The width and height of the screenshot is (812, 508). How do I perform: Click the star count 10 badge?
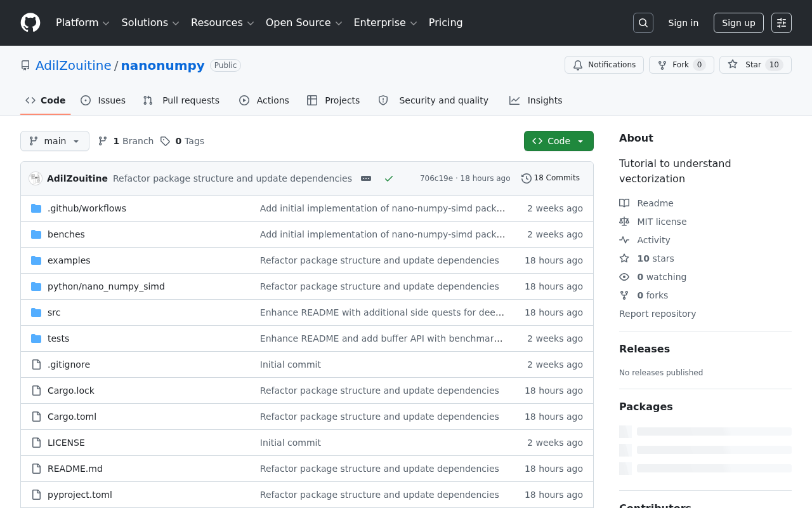(774, 65)
